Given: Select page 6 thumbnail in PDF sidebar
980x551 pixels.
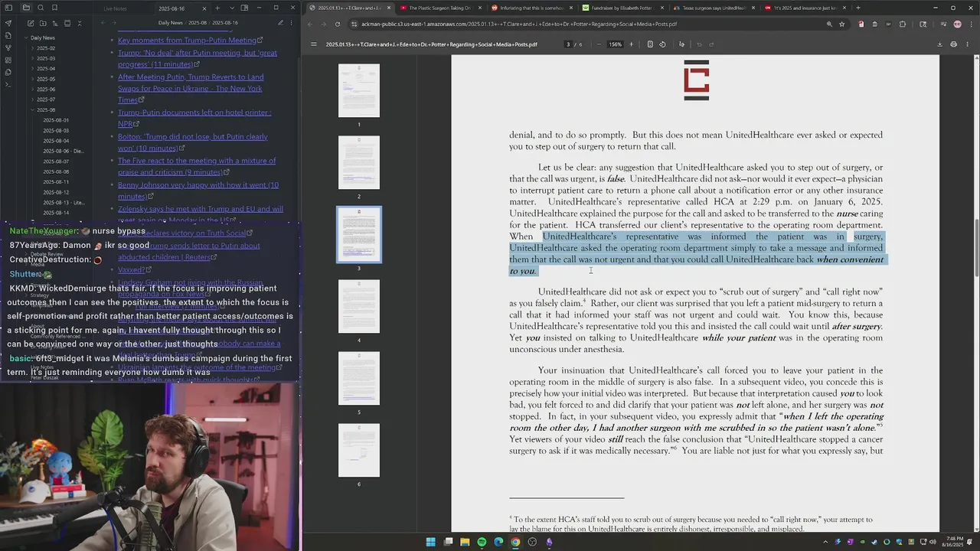Looking at the screenshot, I should pos(358,450).
